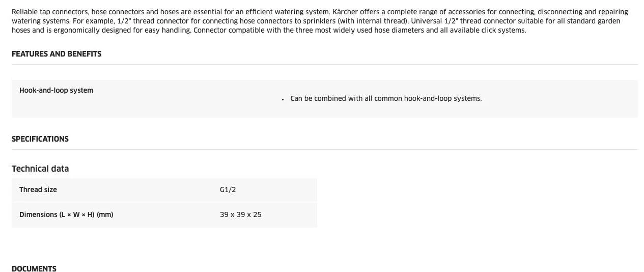644x272 pixels.
Task: Click the Thread size label
Action: point(38,189)
